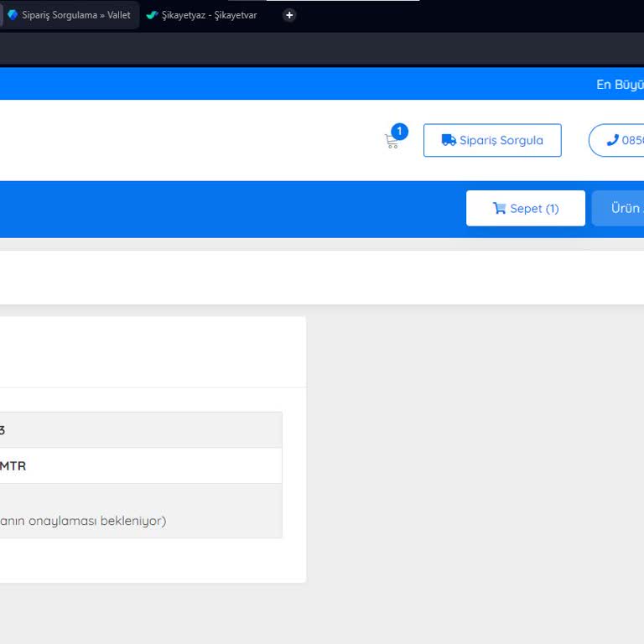Click the onaylaması bekleniyor status text
This screenshot has height=644, width=644.
pos(84,521)
